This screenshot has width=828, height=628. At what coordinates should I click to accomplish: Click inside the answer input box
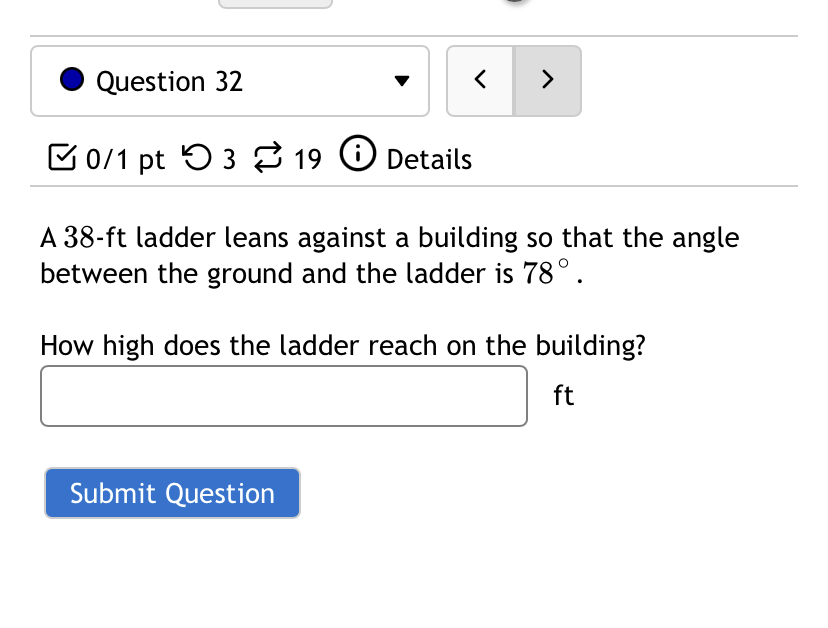tap(283, 396)
